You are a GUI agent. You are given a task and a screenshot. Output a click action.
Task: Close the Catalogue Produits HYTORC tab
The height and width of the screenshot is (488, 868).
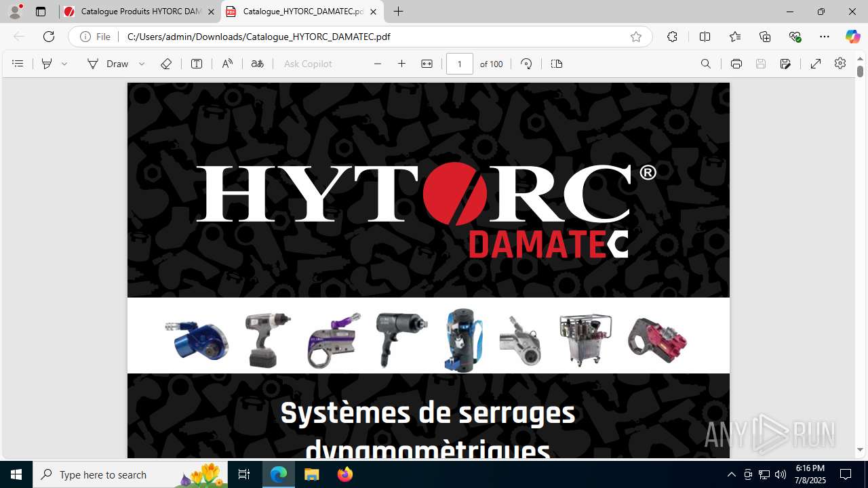[x=211, y=12]
